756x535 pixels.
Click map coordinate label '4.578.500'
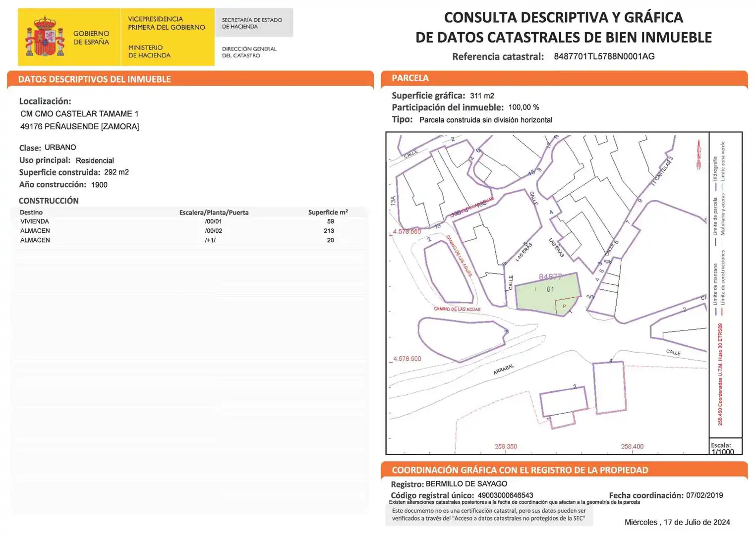pos(407,359)
